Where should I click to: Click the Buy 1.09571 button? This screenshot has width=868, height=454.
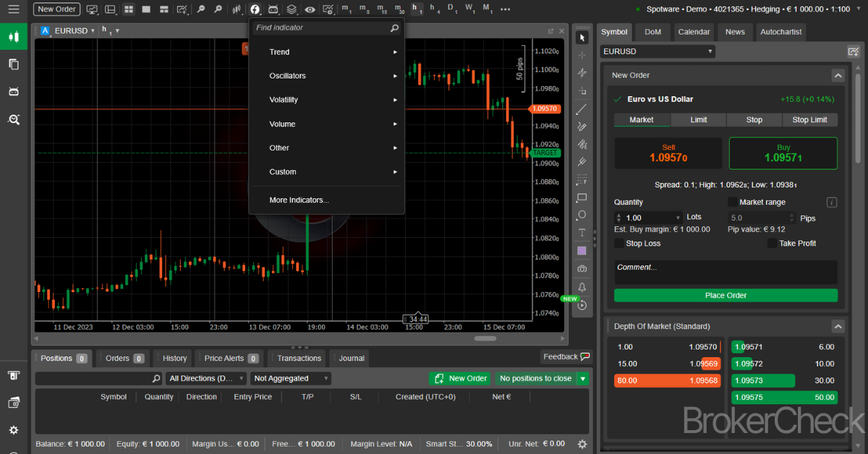click(x=783, y=153)
